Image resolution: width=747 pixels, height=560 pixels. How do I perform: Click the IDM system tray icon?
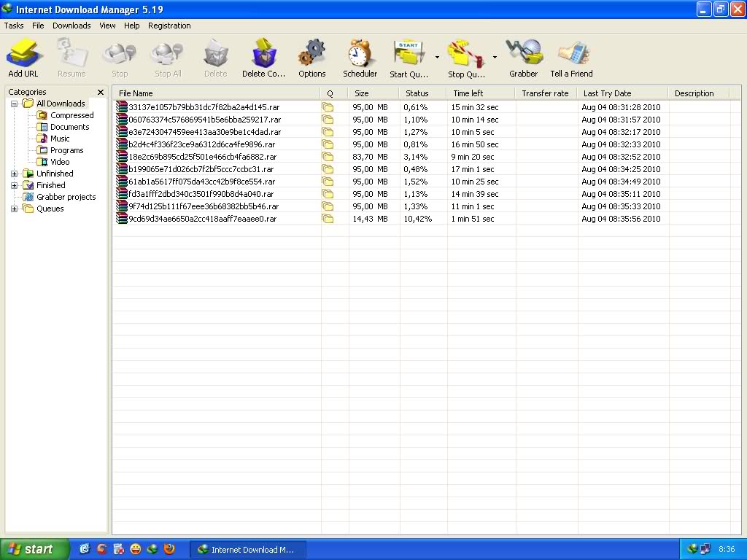pyautogui.click(x=692, y=549)
